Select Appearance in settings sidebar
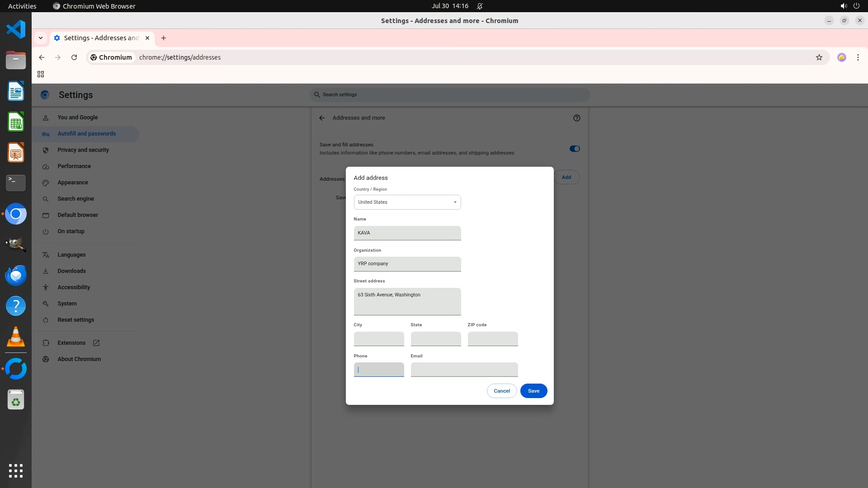This screenshot has width=868, height=488. coord(73,183)
